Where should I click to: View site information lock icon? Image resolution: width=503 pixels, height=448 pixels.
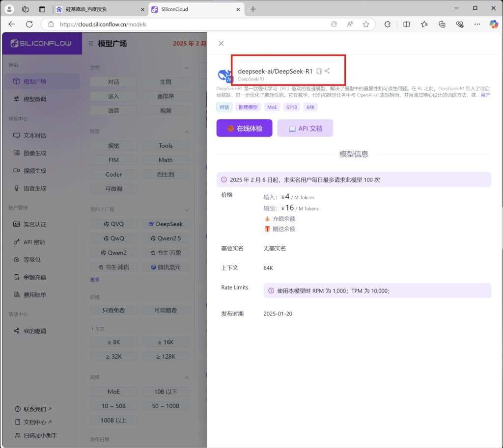pyautogui.click(x=51, y=25)
